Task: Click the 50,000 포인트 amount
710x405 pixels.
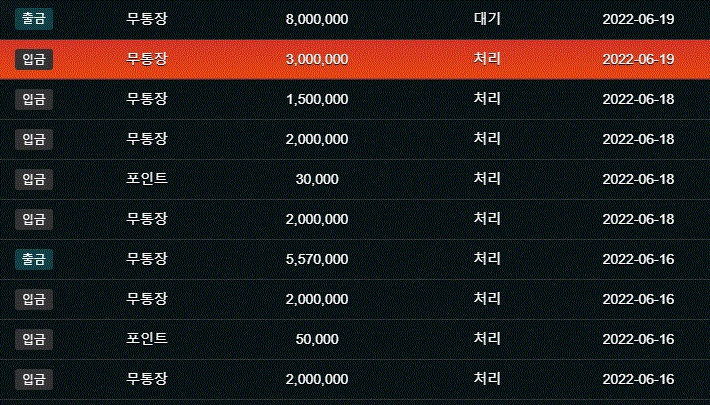Action: point(317,339)
